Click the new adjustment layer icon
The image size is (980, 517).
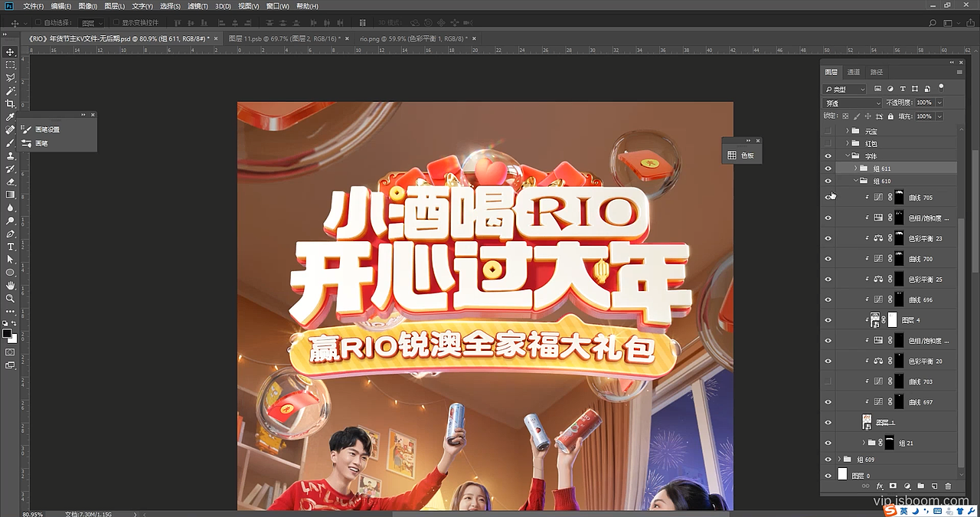[x=906, y=486]
